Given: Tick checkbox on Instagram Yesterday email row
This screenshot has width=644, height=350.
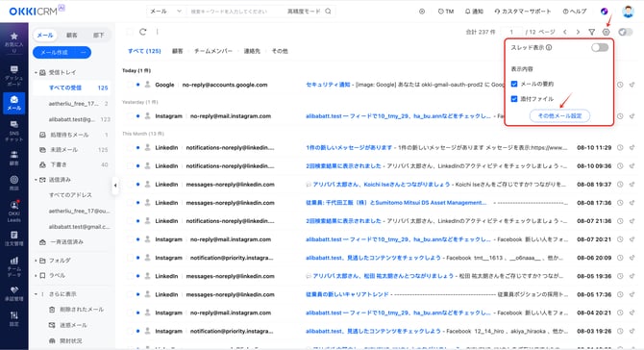Looking at the screenshot, I should (130, 116).
